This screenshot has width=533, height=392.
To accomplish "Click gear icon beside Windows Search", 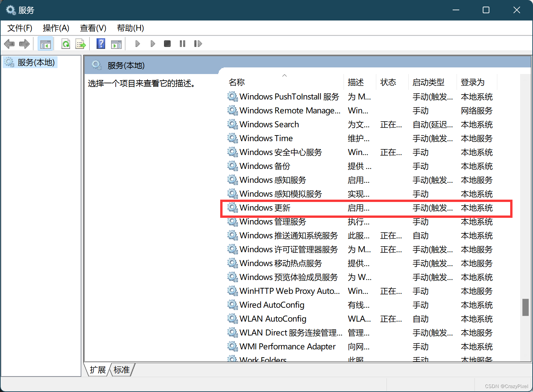I will pyautogui.click(x=232, y=125).
